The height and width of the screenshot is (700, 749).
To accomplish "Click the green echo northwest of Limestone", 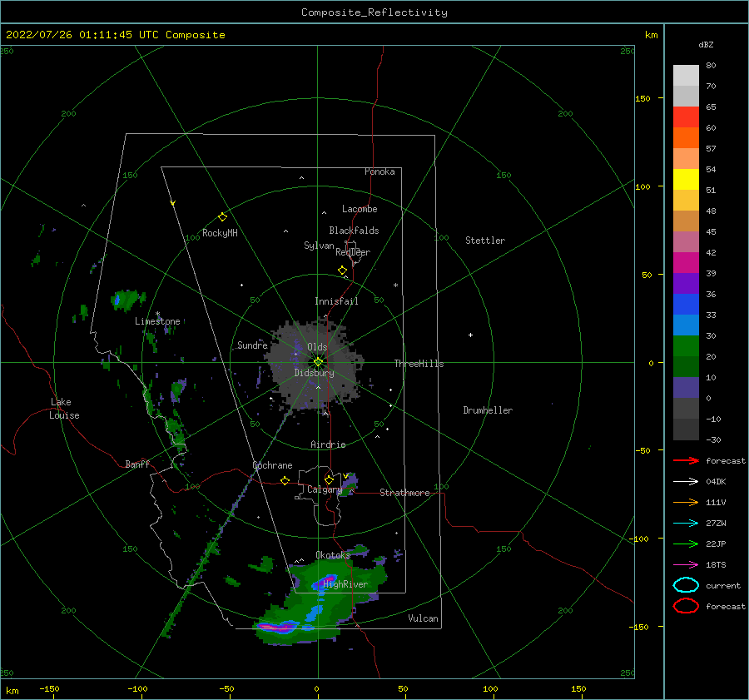I will (x=127, y=299).
